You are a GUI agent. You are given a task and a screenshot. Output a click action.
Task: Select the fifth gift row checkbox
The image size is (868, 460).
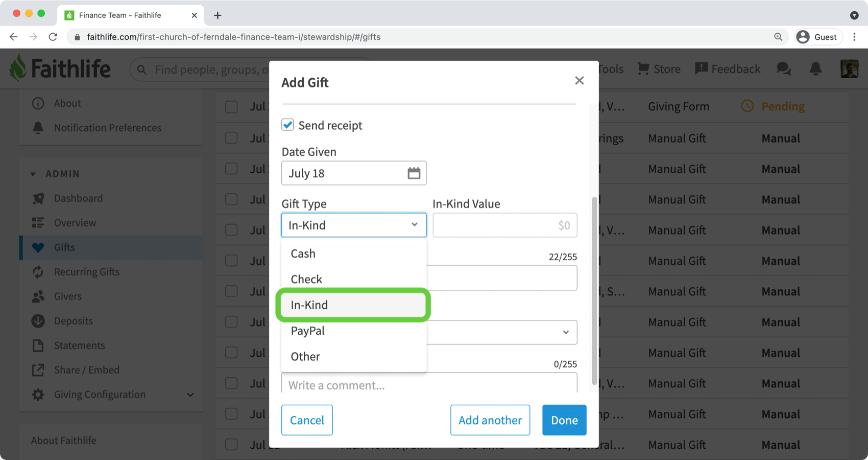coord(231,230)
